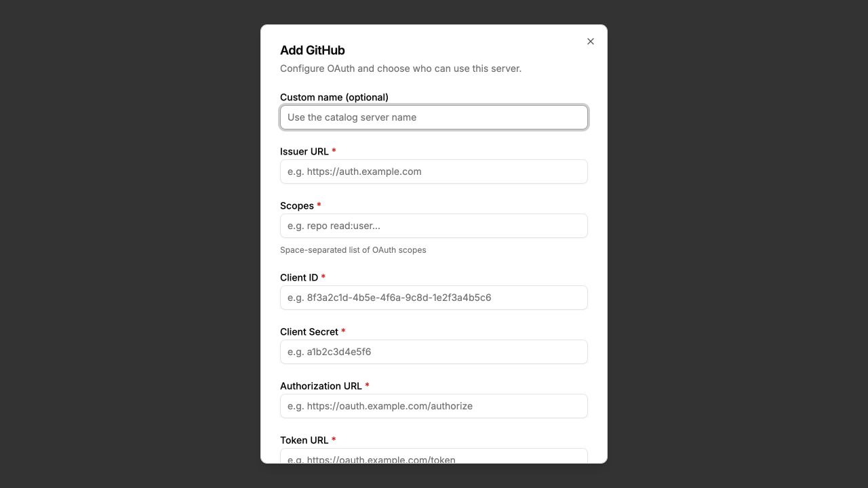Click the "Client ID" label

coord(299,277)
